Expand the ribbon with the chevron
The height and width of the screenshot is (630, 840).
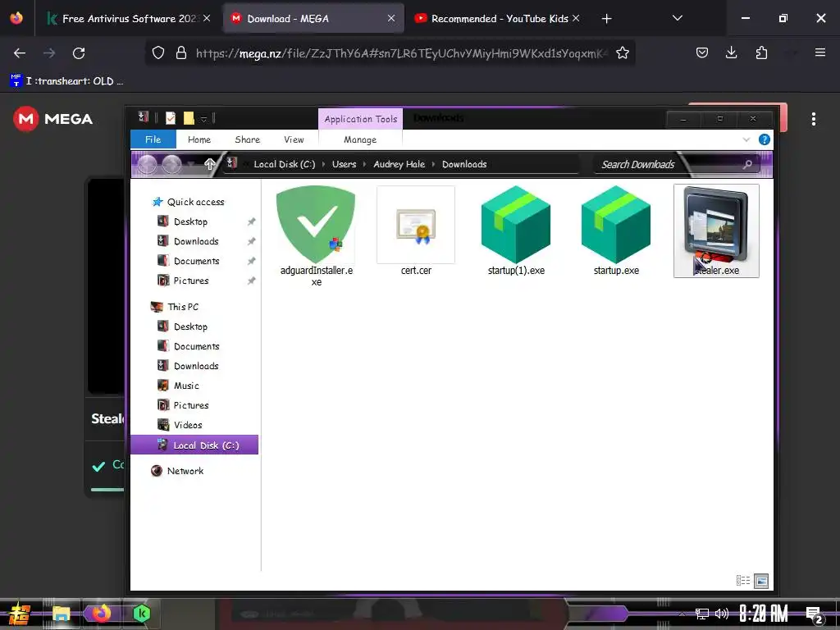pos(746,139)
